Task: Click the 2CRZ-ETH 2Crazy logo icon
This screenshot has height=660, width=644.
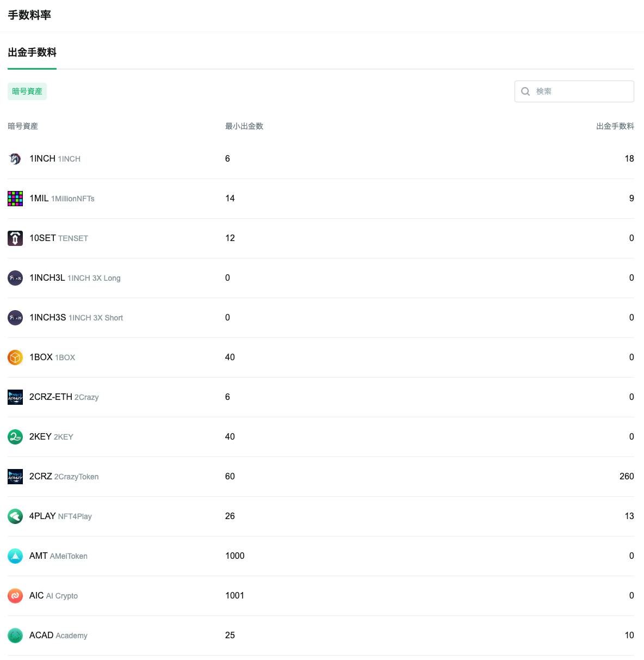Action: (15, 397)
